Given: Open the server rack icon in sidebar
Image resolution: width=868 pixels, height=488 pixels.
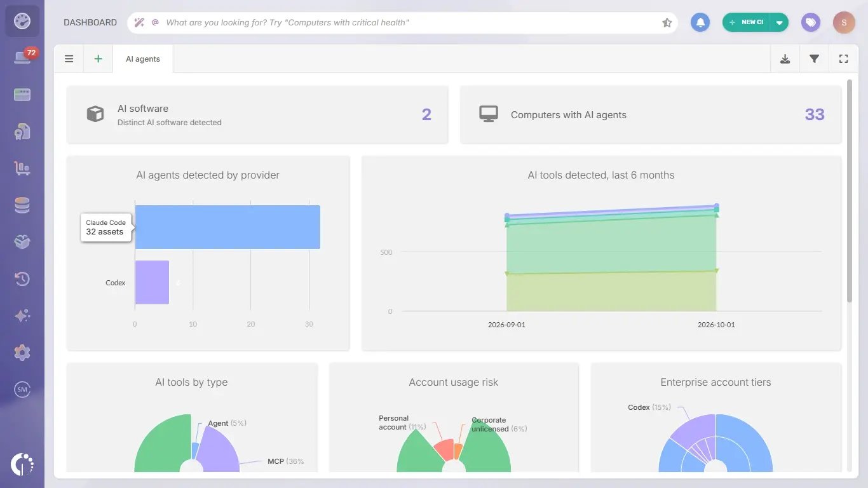Looking at the screenshot, I should pyautogui.click(x=22, y=95).
